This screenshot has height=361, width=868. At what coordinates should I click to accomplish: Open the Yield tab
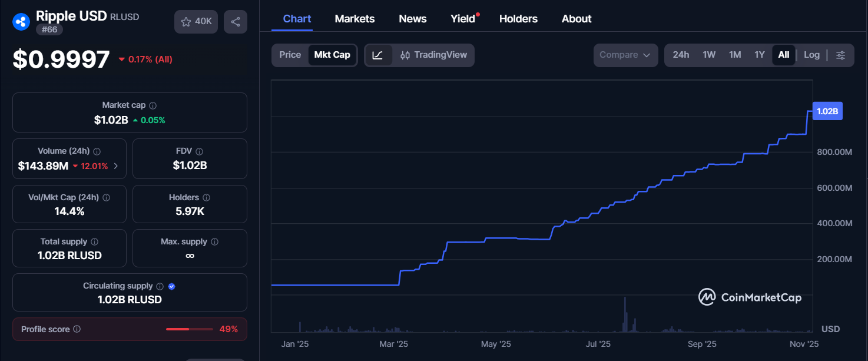click(463, 19)
